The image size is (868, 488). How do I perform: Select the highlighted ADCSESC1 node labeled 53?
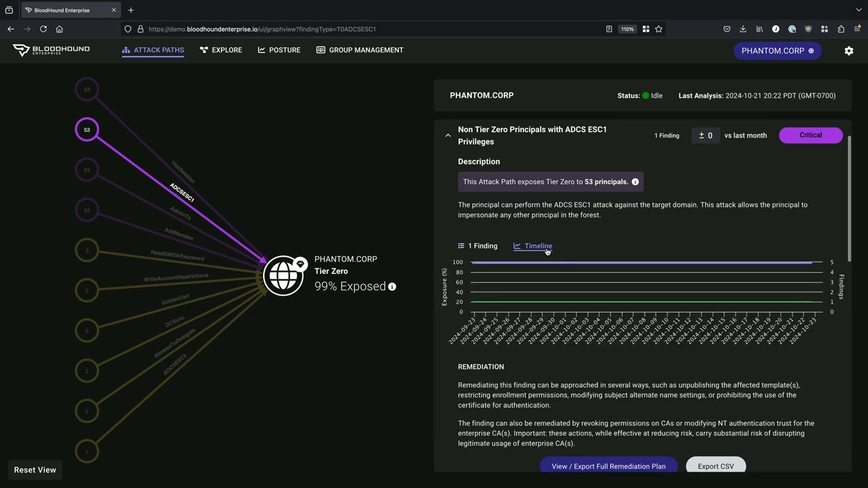click(x=87, y=129)
